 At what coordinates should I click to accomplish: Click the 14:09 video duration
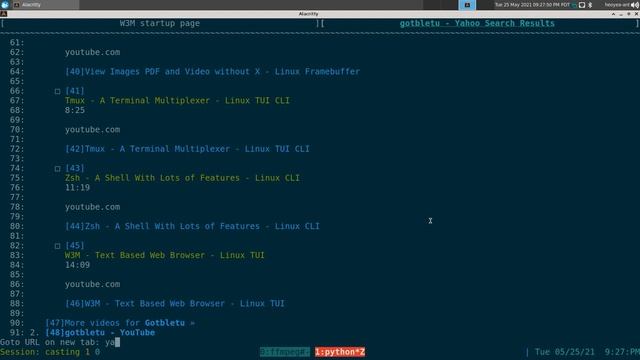tap(77, 265)
